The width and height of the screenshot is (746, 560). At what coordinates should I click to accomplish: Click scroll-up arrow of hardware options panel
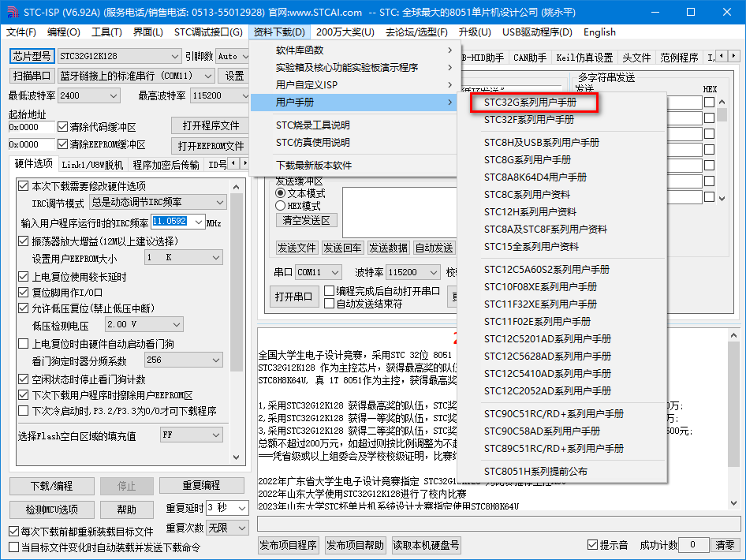pyautogui.click(x=237, y=187)
